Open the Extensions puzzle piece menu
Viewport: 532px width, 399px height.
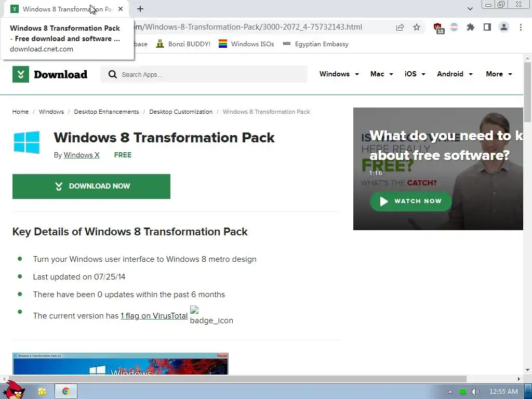click(471, 27)
